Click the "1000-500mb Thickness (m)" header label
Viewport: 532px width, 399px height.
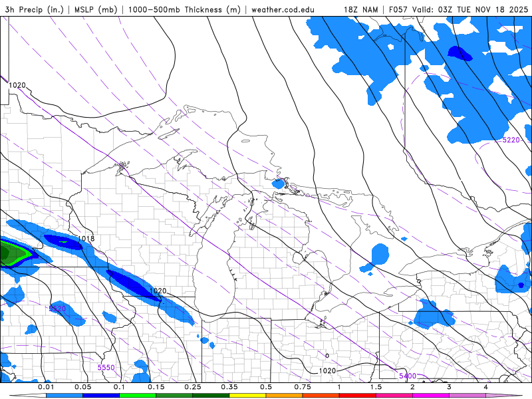(x=184, y=9)
